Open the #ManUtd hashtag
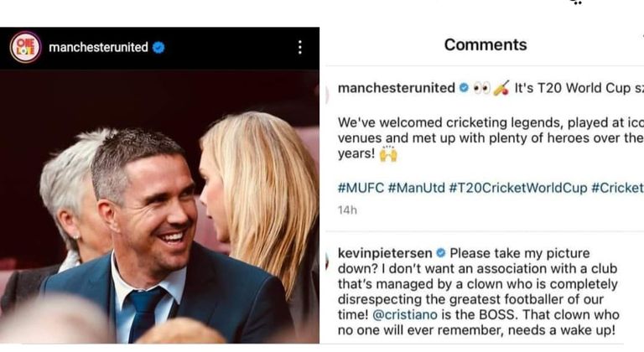This screenshot has width=644, height=352. (x=417, y=188)
